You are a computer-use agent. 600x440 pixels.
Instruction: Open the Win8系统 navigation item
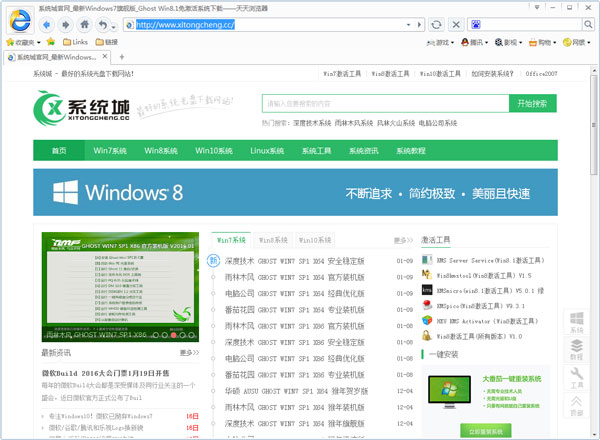tap(161, 151)
